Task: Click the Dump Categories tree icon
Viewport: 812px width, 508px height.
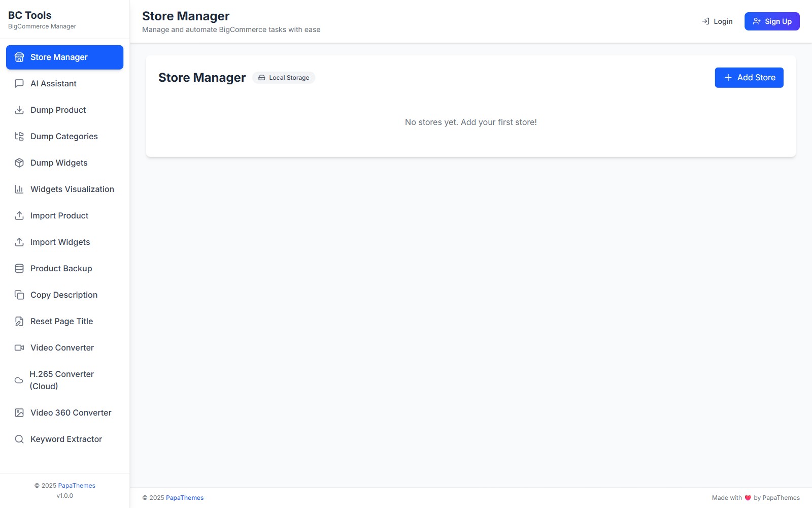Action: tap(19, 137)
